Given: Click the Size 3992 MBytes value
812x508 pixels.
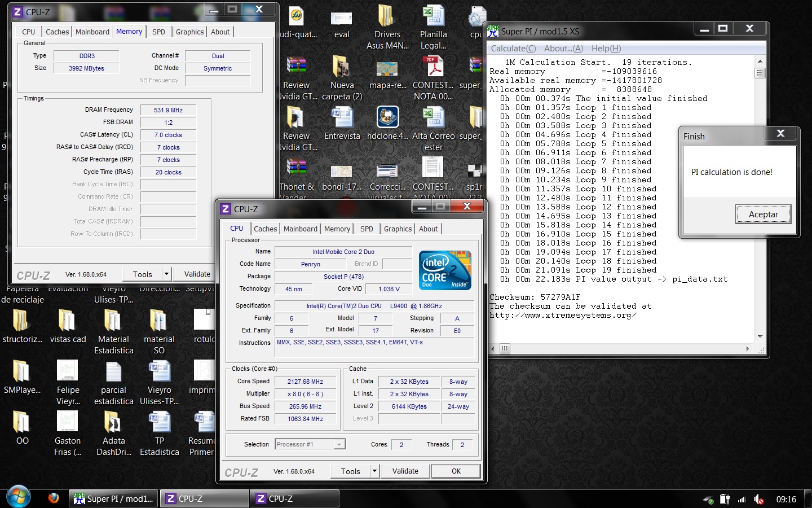Looking at the screenshot, I should click(86, 68).
